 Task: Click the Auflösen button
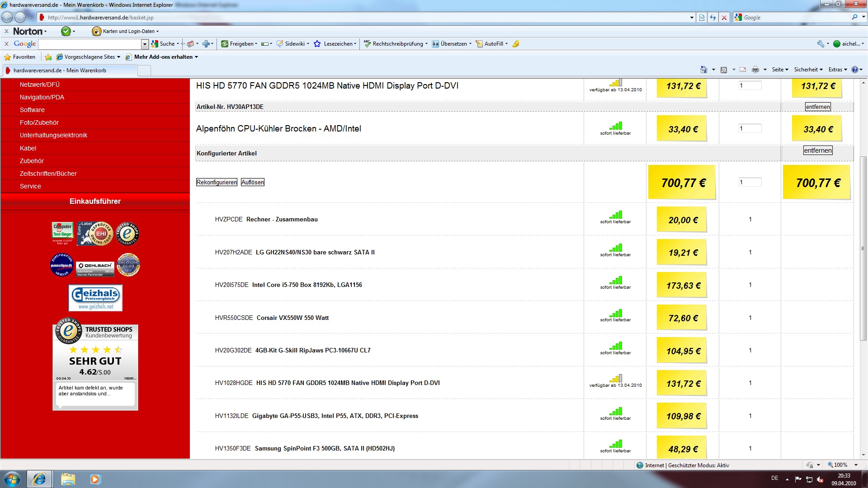(x=252, y=182)
